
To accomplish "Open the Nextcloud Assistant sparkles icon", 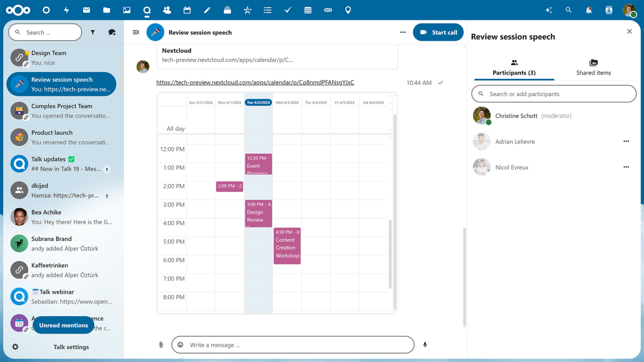I will 548,10.
